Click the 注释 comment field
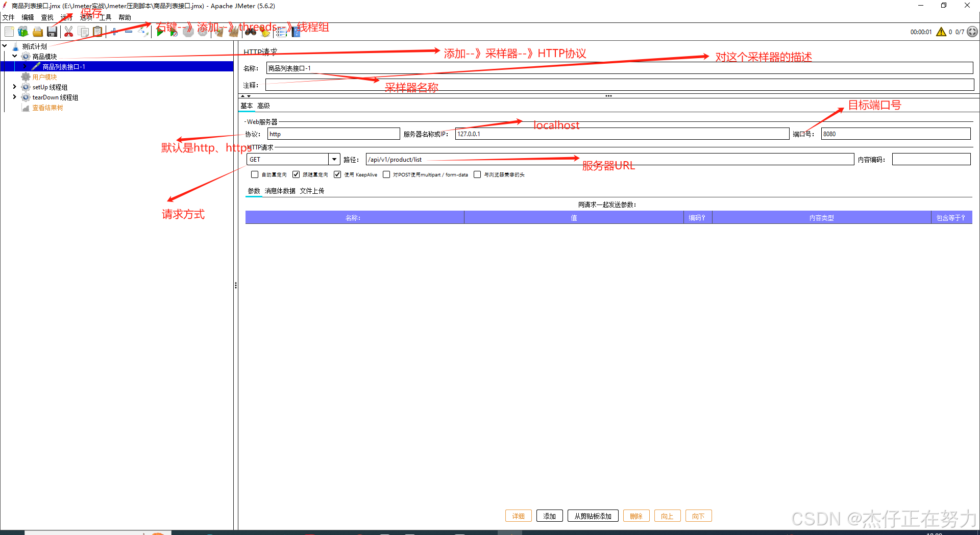Image resolution: width=980 pixels, height=535 pixels. (x=620, y=85)
